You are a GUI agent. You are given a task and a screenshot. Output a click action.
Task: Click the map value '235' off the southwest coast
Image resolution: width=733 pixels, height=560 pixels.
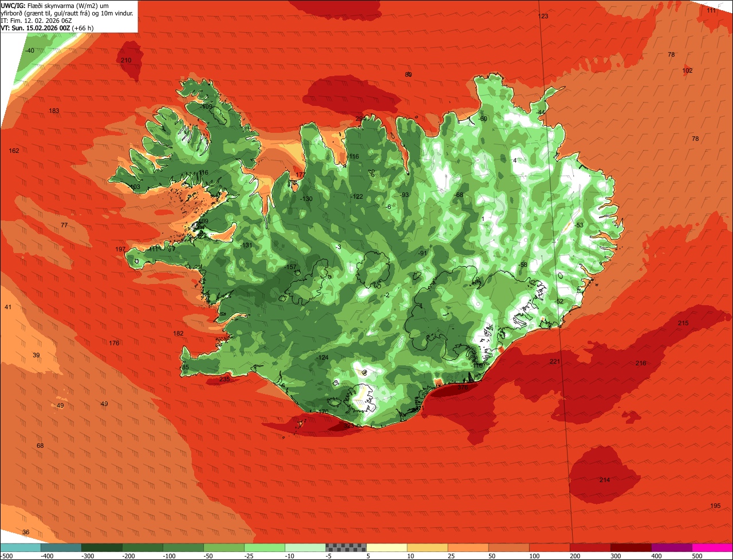click(224, 379)
